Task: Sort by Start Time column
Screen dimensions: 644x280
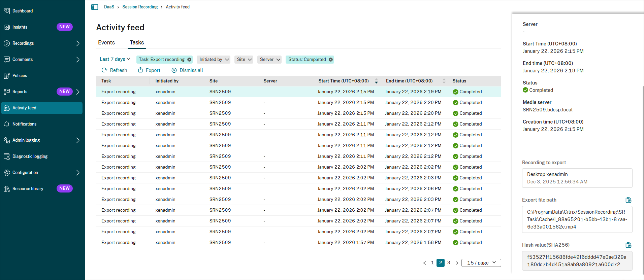Action: 376,81
